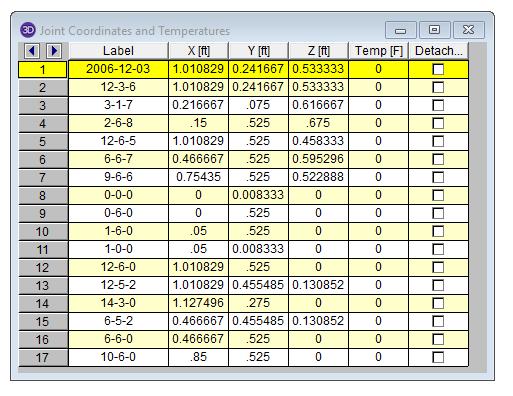This screenshot has height=396, width=513.
Task: Click the Detach column header
Action: (439, 51)
